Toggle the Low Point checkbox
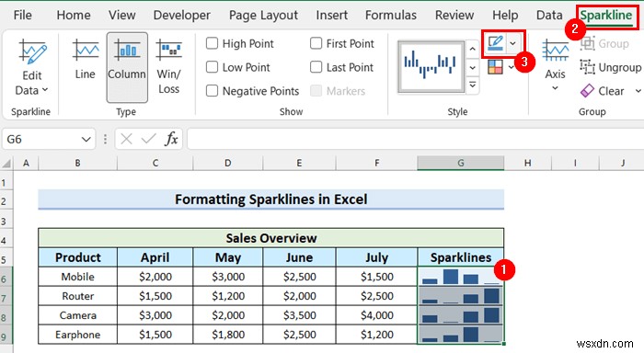Viewport: 644px width, 353px height. point(212,67)
